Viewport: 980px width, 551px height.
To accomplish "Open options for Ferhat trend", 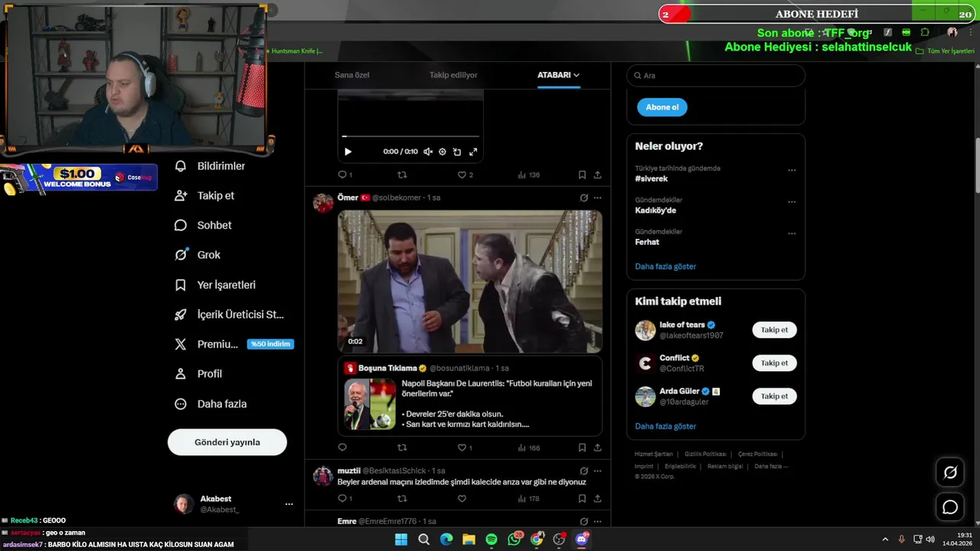I will (792, 233).
